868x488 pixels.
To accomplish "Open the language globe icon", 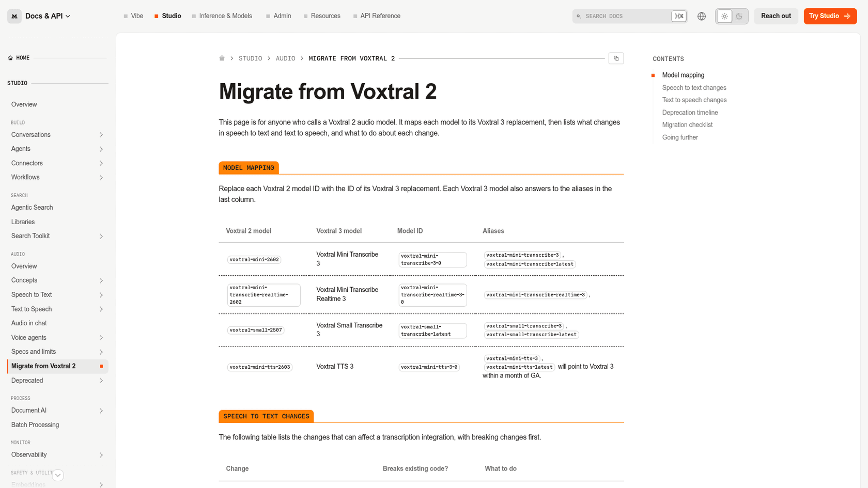I will [x=701, y=16].
